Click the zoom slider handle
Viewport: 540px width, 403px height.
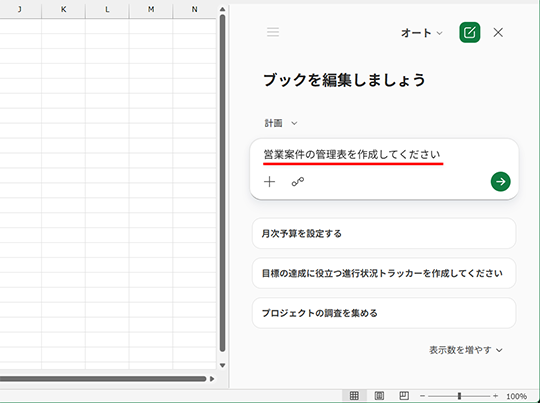459,396
